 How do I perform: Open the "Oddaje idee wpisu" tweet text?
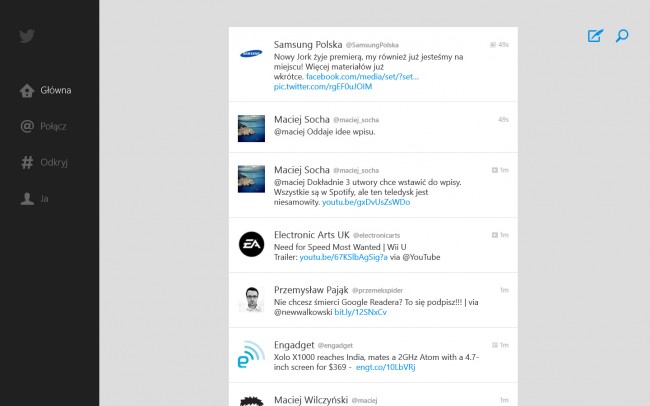click(x=325, y=132)
